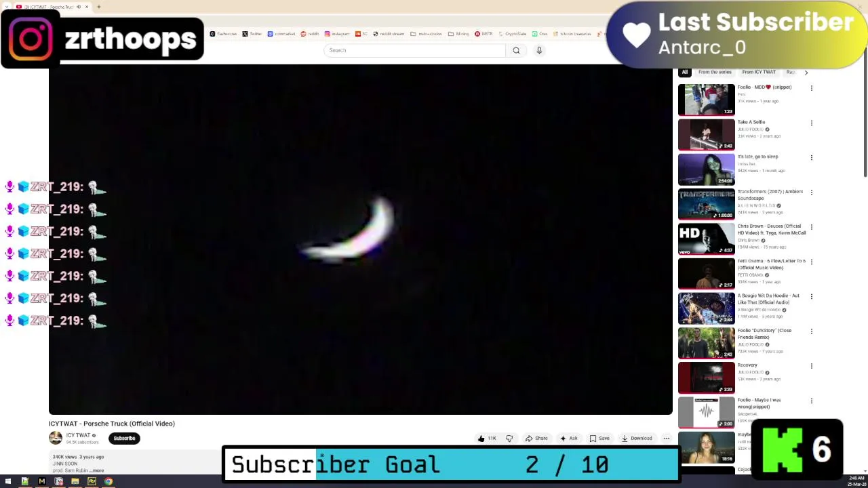Open Fetti Osama 6 Flow video title
868x488 pixels.
point(771,264)
